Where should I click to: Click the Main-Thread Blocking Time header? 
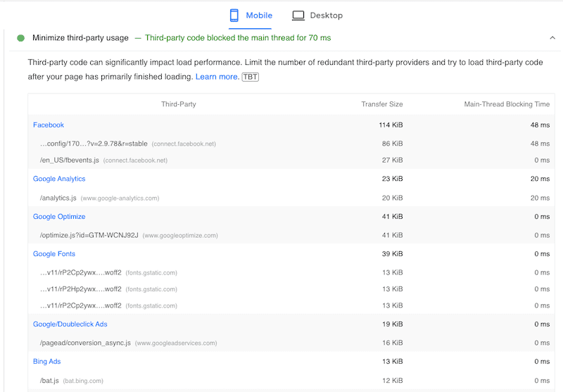click(507, 104)
